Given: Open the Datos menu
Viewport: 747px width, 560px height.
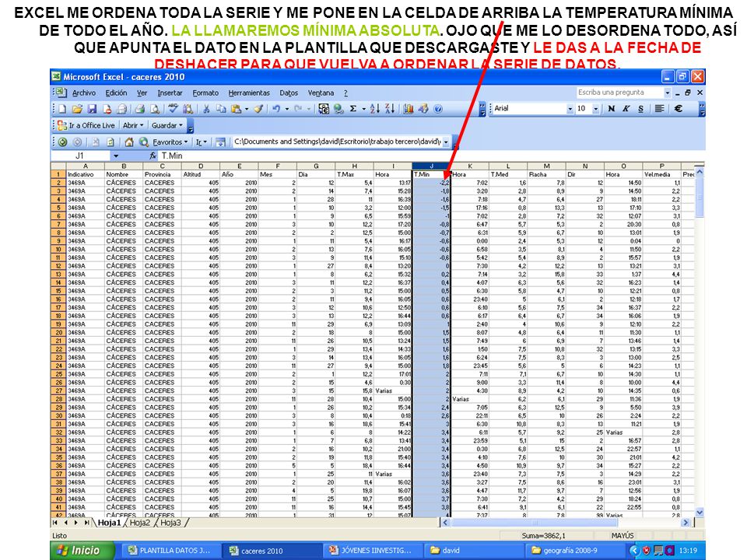Looking at the screenshot, I should click(x=289, y=93).
